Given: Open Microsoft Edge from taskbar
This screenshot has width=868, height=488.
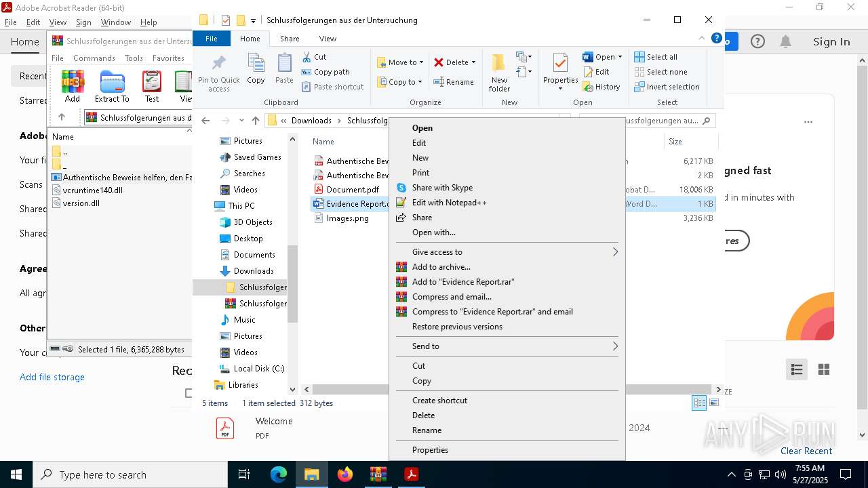Looking at the screenshot, I should (279, 474).
